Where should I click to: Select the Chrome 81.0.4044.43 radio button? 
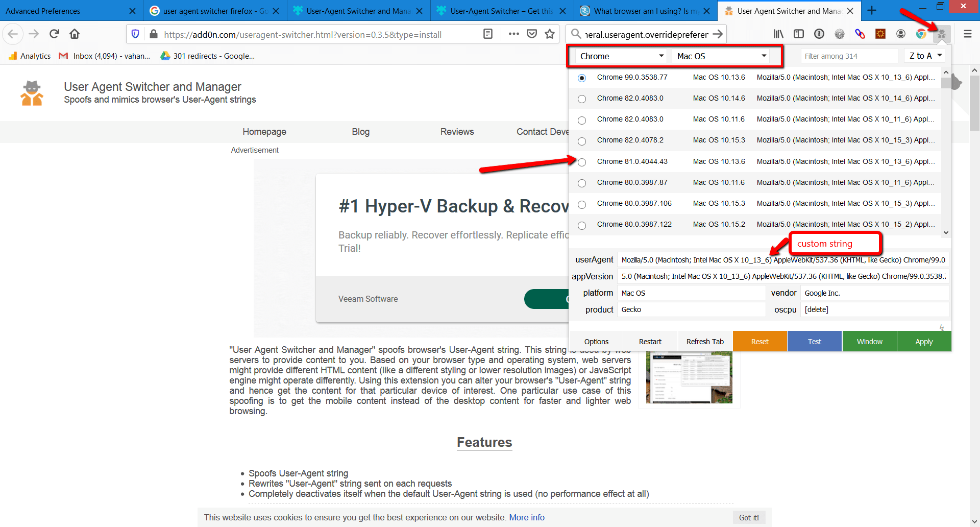click(x=582, y=162)
